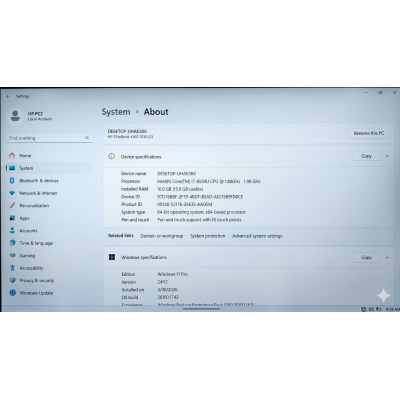Navigate to System in the breadcrumb
Screen dimensions: 400x400
tap(116, 112)
